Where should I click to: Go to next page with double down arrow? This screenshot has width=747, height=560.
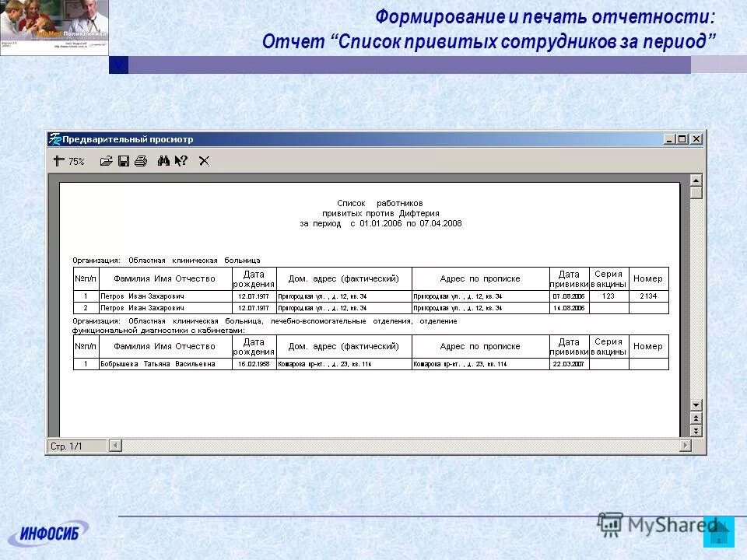[x=696, y=430]
